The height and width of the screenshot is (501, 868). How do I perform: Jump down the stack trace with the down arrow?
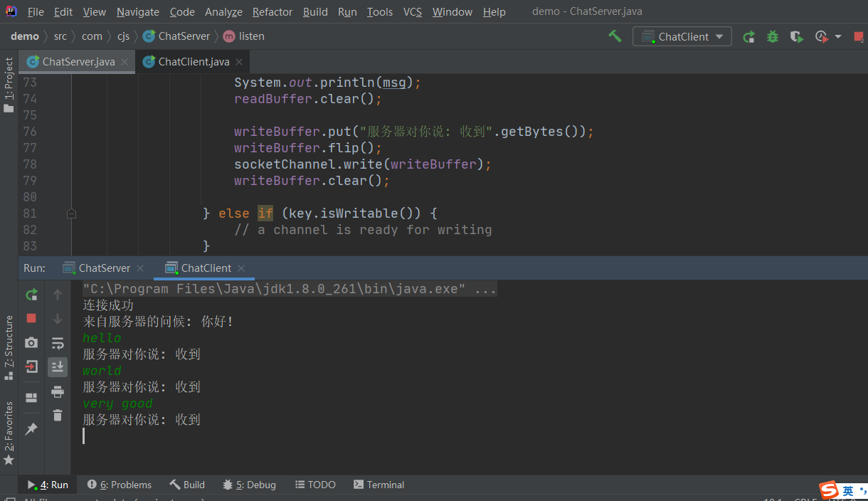pos(58,319)
